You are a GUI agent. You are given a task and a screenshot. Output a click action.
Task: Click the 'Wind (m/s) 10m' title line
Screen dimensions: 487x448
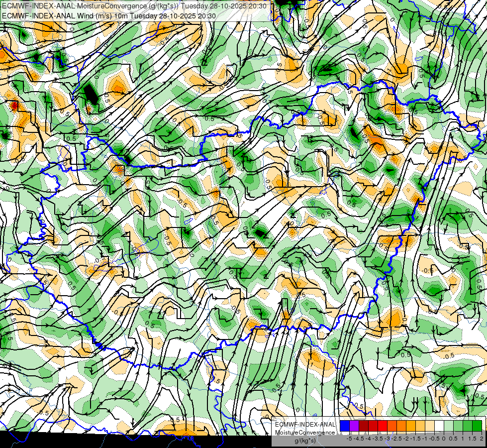tap(109, 16)
